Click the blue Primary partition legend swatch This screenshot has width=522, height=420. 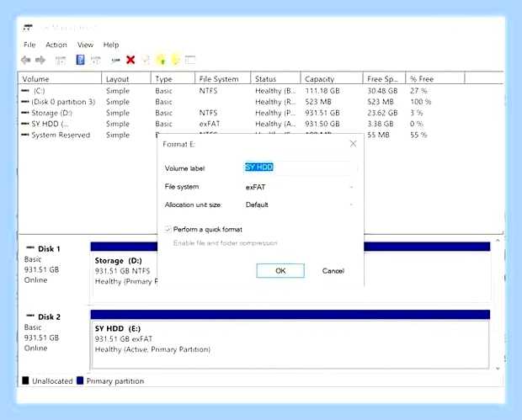[80, 380]
